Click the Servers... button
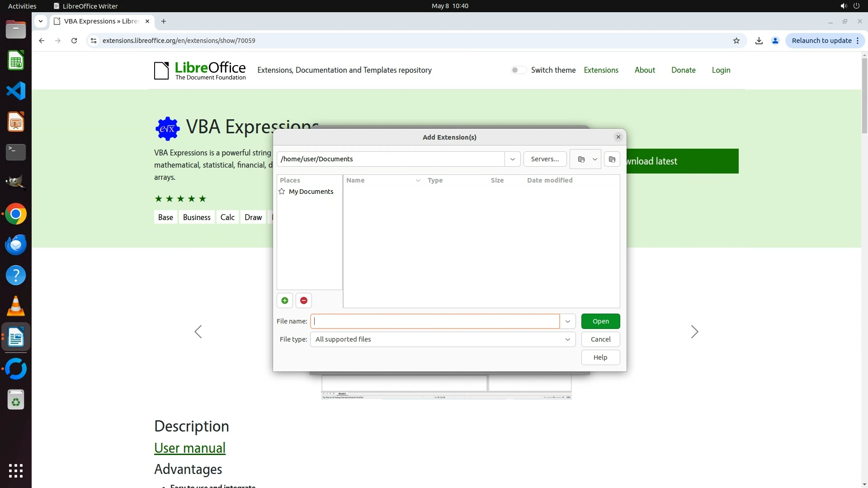This screenshot has height=488, width=868. tap(545, 159)
